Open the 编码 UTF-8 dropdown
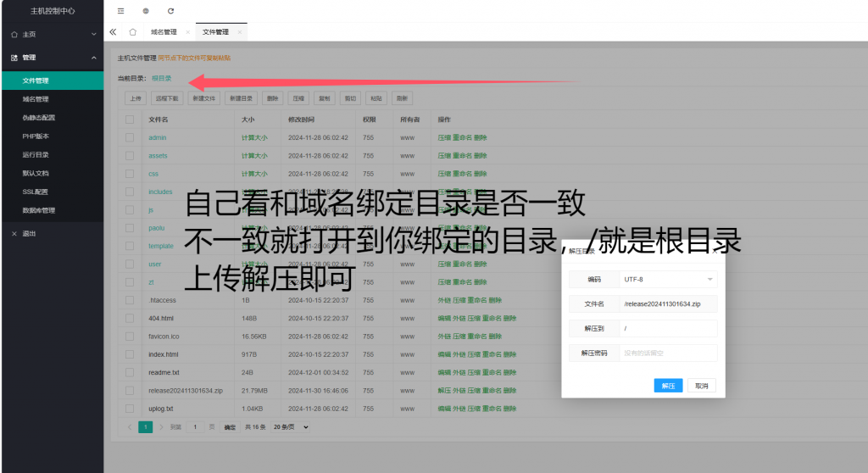868x473 pixels. [668, 279]
